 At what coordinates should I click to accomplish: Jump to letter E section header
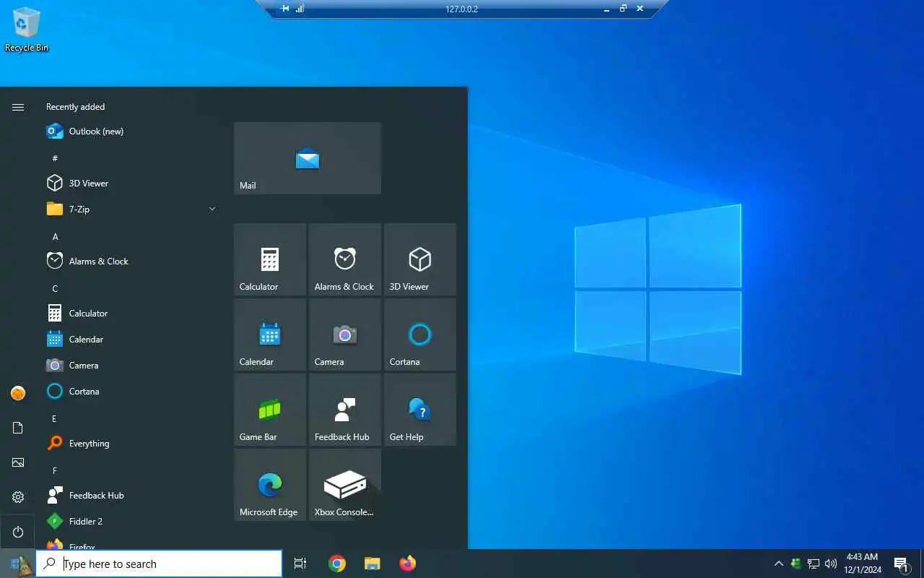pos(54,419)
